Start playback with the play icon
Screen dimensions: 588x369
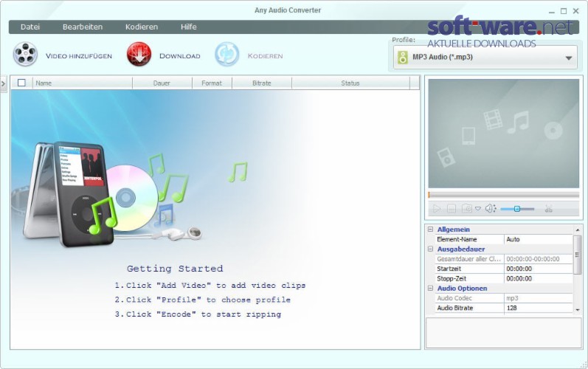pos(436,209)
